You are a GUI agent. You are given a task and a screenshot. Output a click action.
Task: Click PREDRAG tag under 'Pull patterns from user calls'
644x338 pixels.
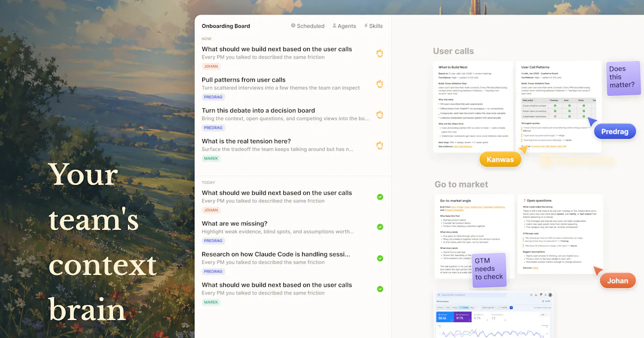click(x=214, y=97)
